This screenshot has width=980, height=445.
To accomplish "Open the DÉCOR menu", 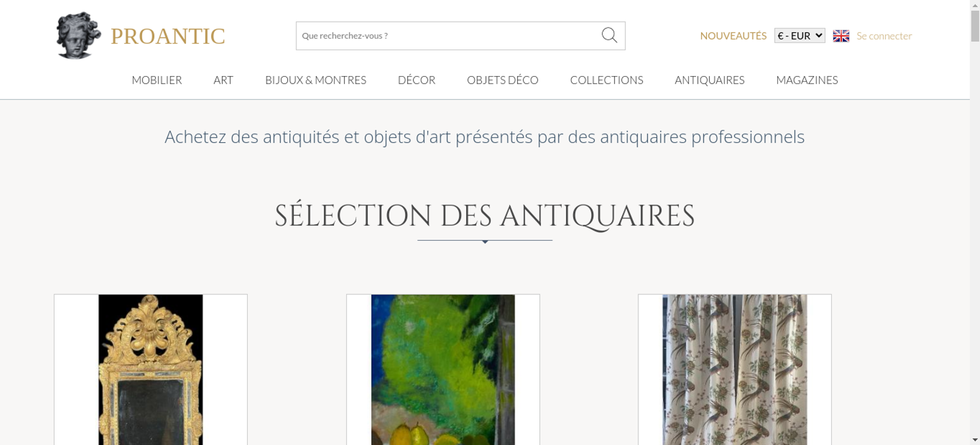I will [416, 80].
